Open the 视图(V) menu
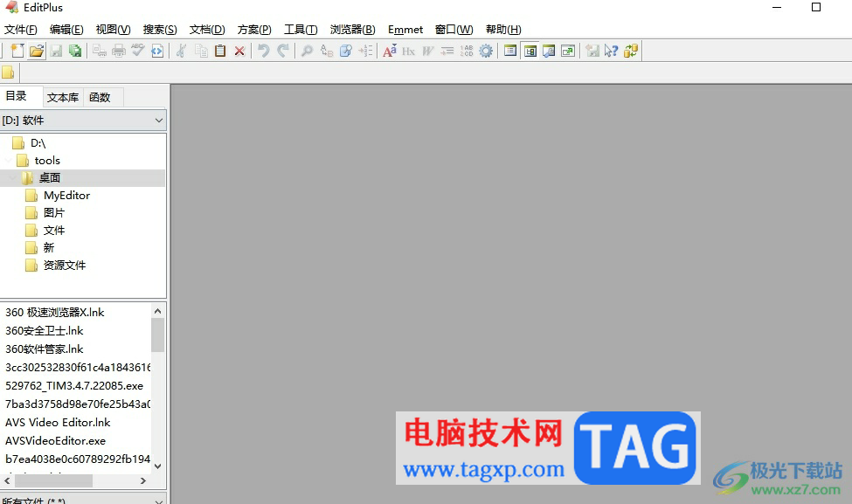 (x=113, y=30)
